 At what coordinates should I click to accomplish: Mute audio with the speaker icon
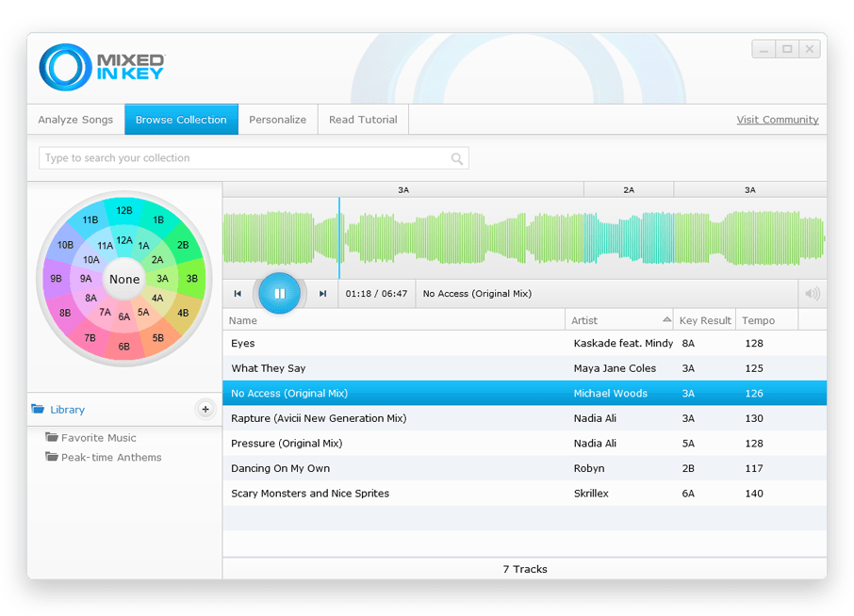[x=812, y=294]
